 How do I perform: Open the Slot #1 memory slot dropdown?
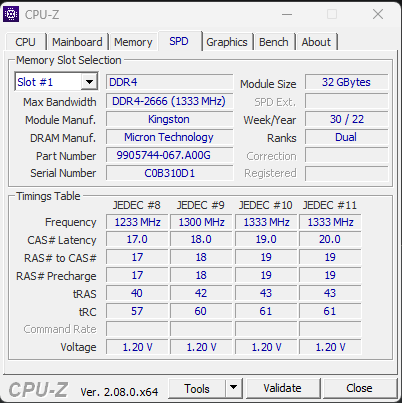tap(56, 82)
